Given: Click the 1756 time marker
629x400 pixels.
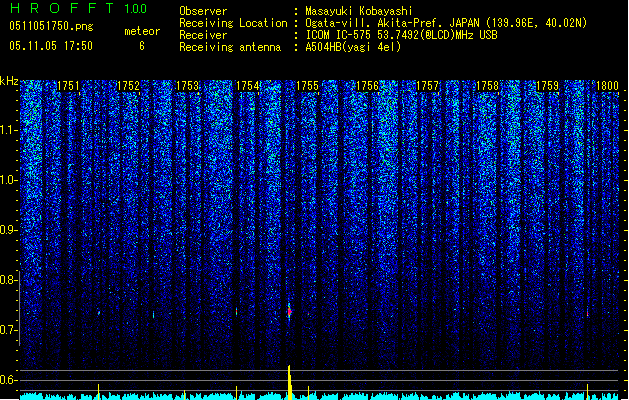Looking at the screenshot, I should 367,86.
